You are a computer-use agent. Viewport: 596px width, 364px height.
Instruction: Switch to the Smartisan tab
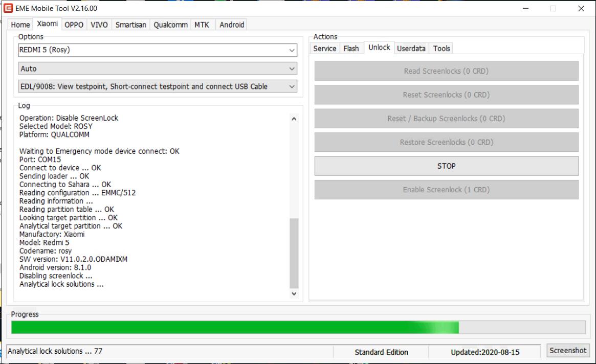pyautogui.click(x=131, y=25)
